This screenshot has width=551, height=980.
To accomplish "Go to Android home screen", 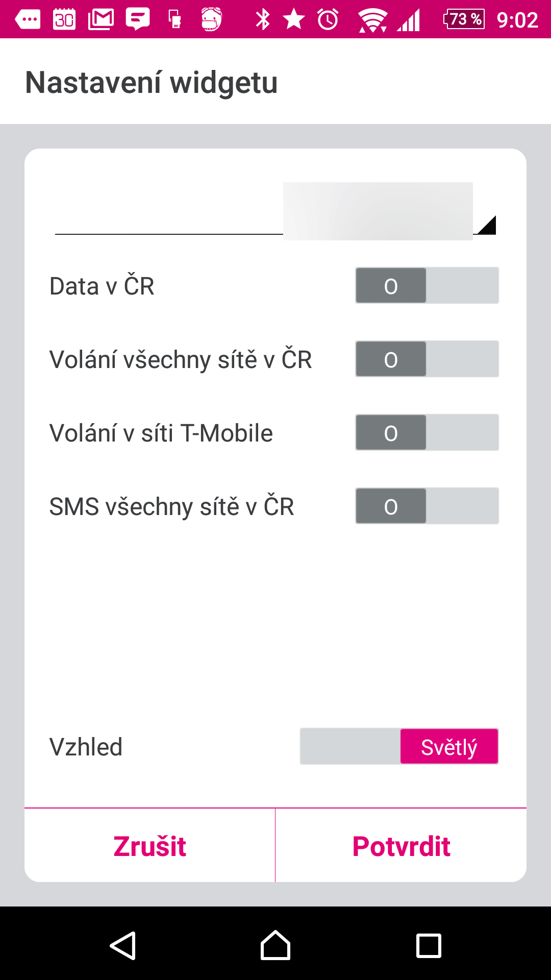I will point(275,945).
